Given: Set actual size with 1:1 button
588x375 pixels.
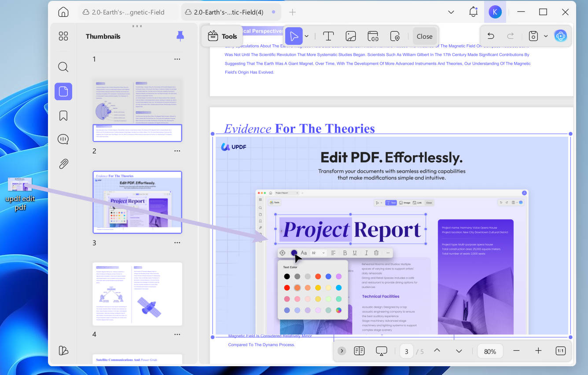Looking at the screenshot, I should pos(560,351).
